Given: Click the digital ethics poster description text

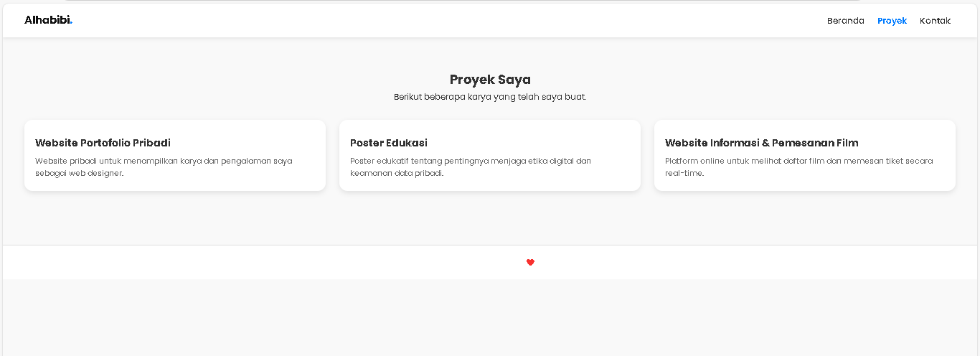Looking at the screenshot, I should (x=470, y=167).
